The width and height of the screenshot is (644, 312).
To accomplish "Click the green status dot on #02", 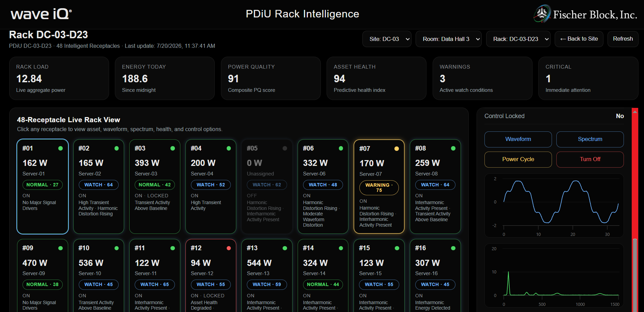I will 117,148.
